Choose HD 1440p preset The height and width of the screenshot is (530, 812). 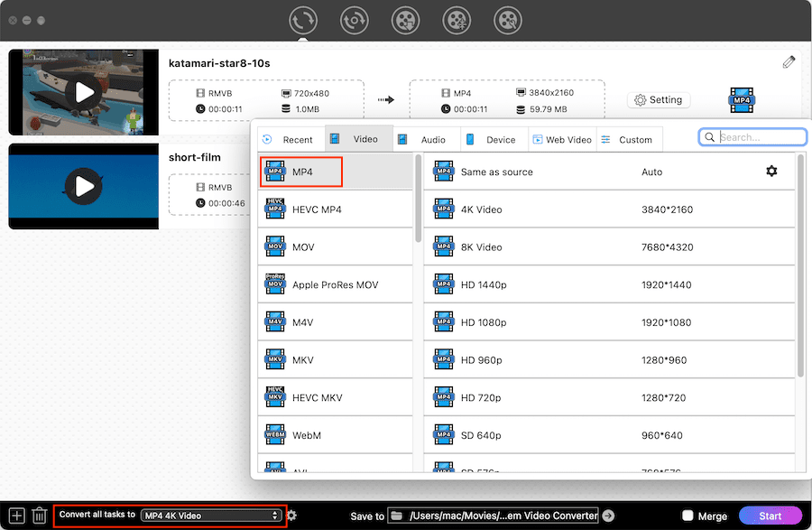[x=609, y=284]
